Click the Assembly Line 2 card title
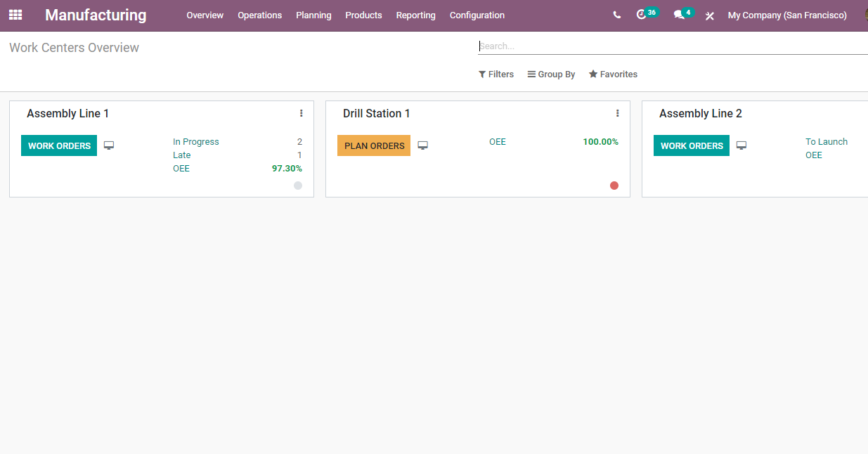 pyautogui.click(x=701, y=113)
